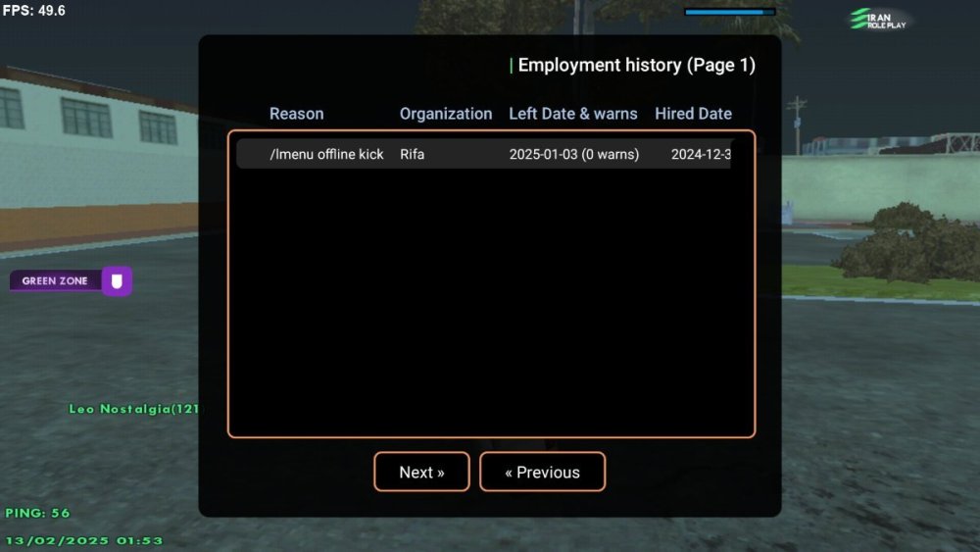Click the Organization column header
This screenshot has height=552, width=980.
click(446, 114)
